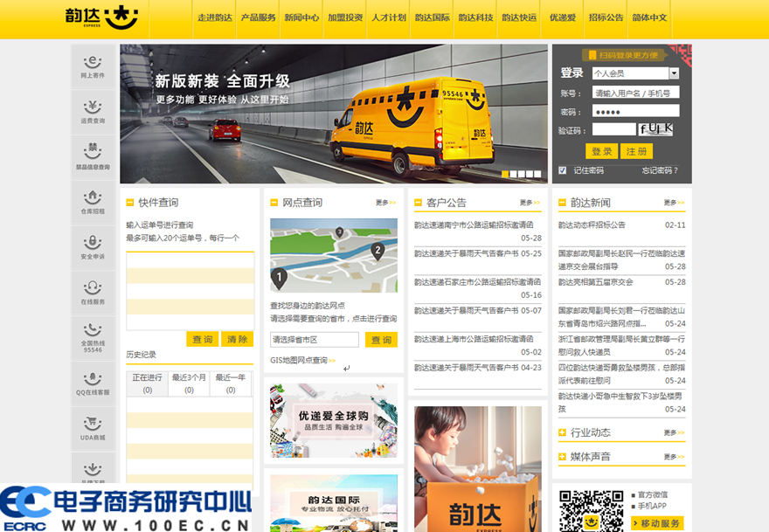Click the Yunda Express logo
The height and width of the screenshot is (532, 769).
[101, 17]
